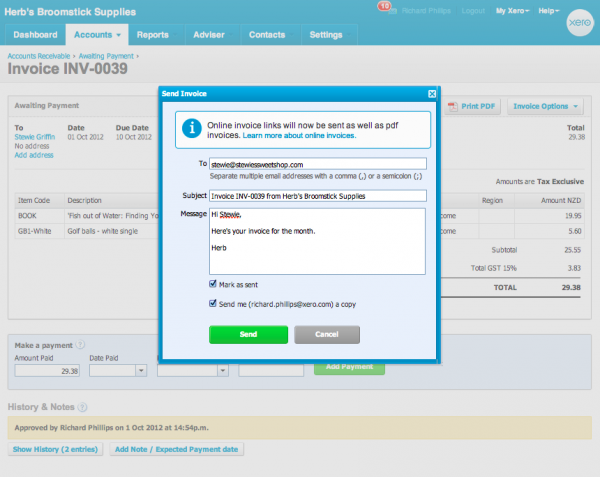The height and width of the screenshot is (477, 600).
Task: Go to the Contacts tab
Action: (x=266, y=35)
